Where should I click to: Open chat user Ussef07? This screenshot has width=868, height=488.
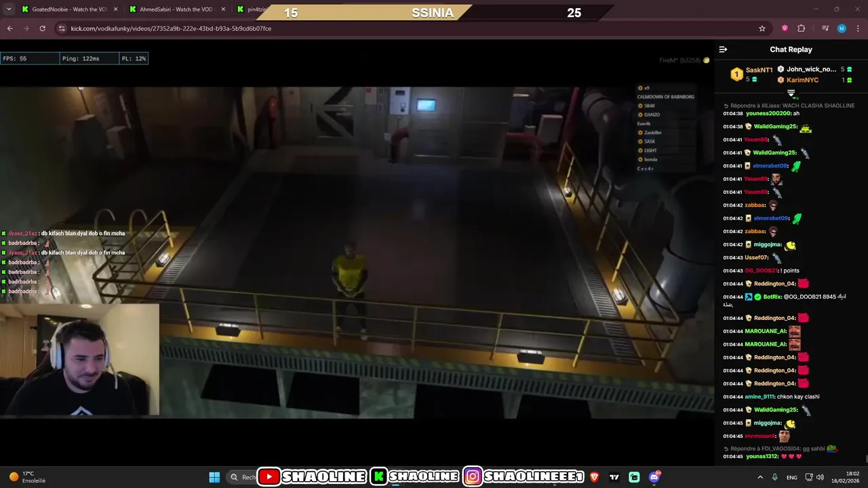tap(757, 258)
